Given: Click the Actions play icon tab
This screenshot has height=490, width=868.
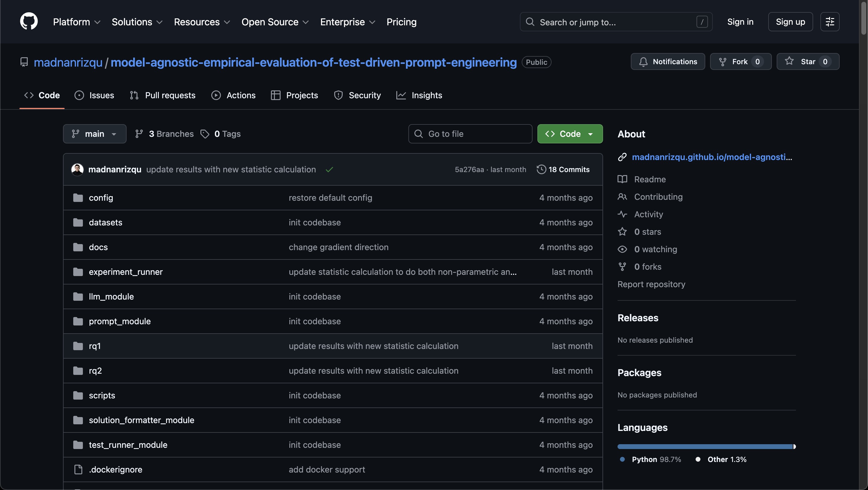Looking at the screenshot, I should (x=216, y=95).
